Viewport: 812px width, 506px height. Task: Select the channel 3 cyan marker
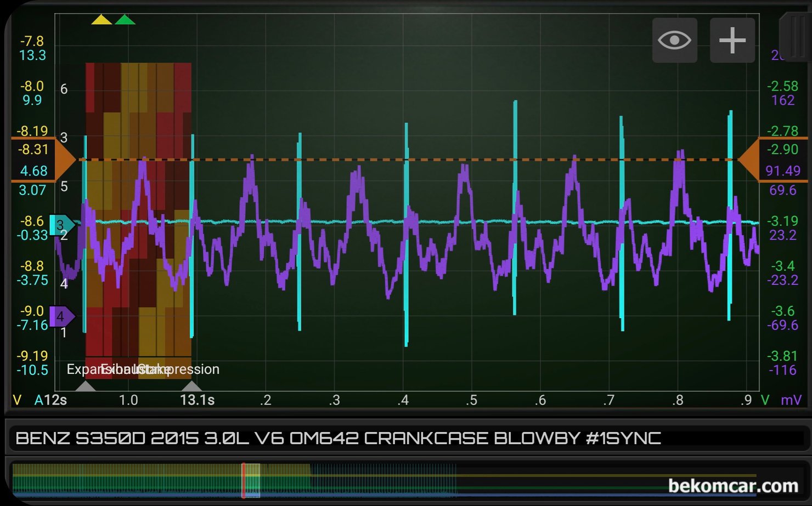(x=62, y=225)
